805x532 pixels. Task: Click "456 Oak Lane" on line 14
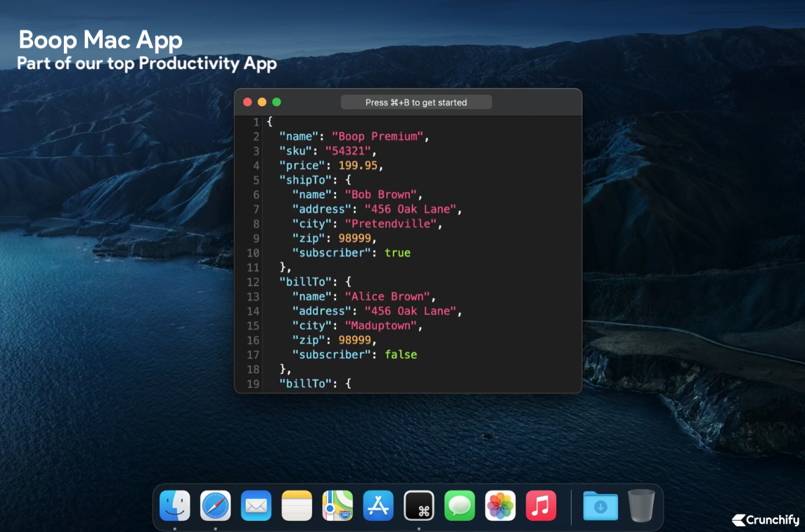coord(411,311)
